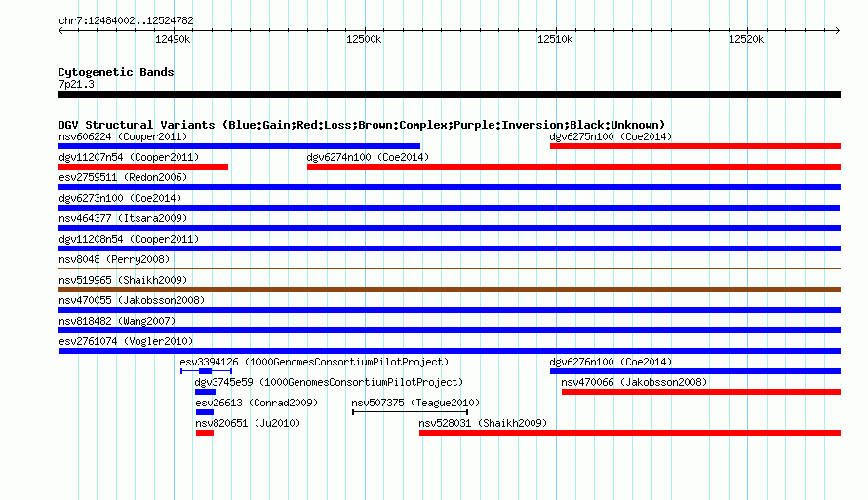Click the ruler's right arrow end

point(838,30)
